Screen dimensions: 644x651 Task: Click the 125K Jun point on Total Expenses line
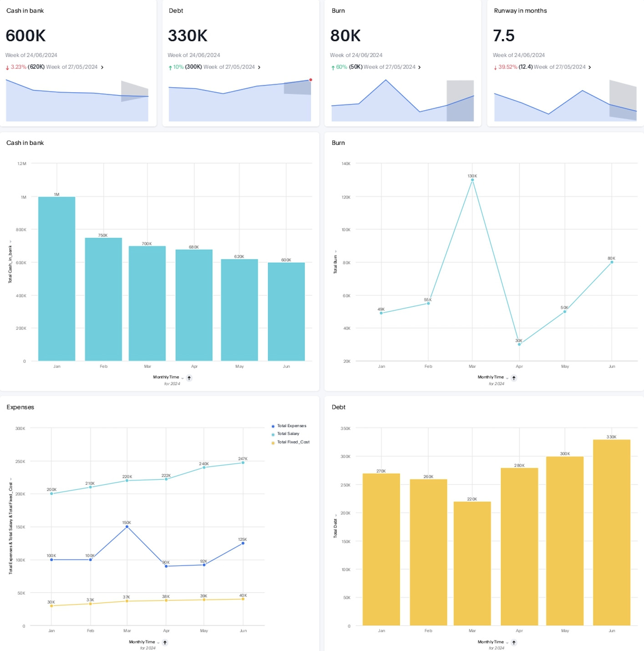243,543
